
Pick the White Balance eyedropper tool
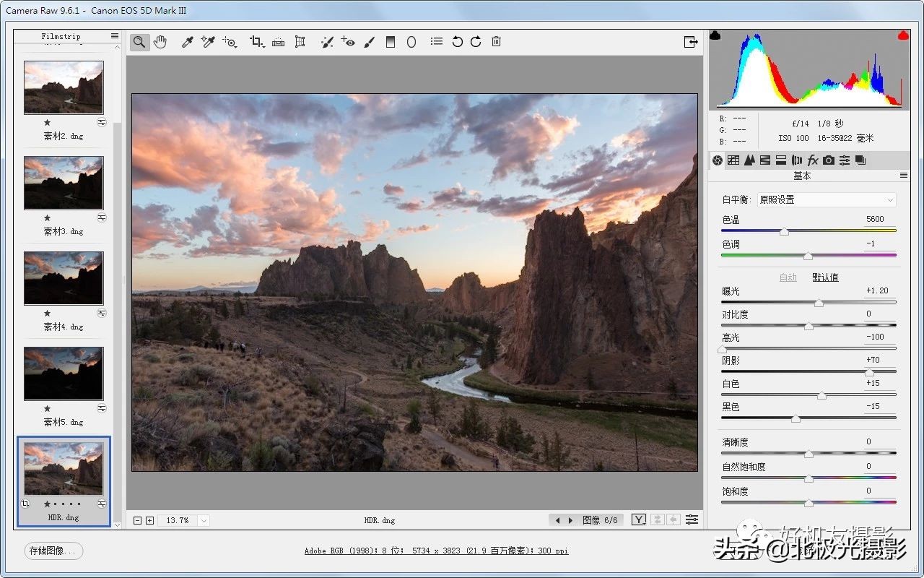(187, 42)
